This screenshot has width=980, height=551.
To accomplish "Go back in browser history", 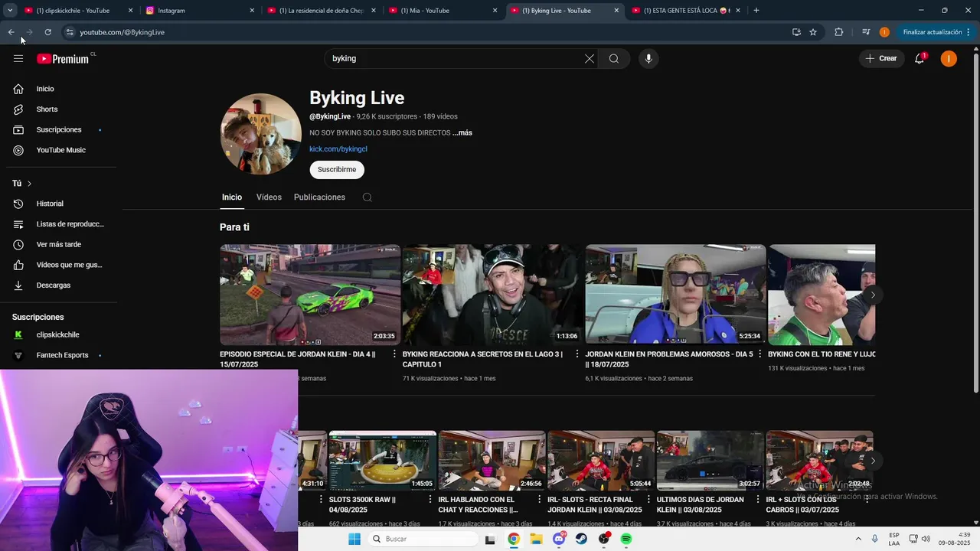I will tap(11, 32).
